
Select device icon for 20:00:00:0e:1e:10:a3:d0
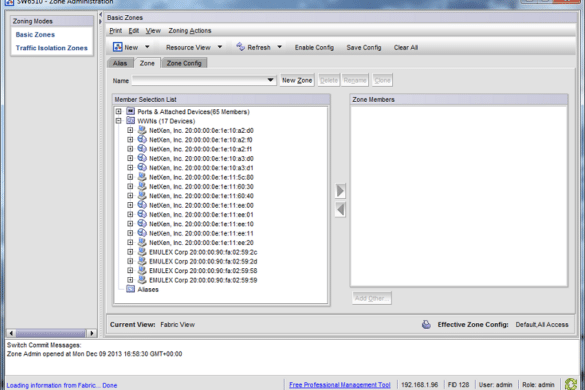142,158
